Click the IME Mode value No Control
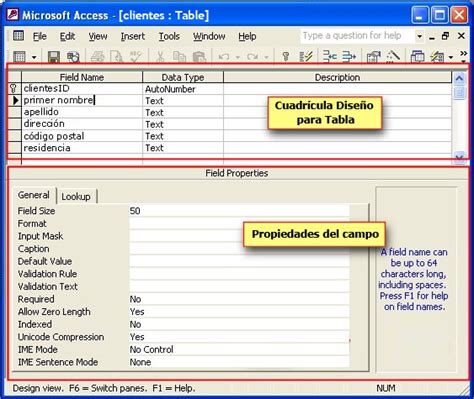Screen dimensions: 474x399 (x=239, y=349)
